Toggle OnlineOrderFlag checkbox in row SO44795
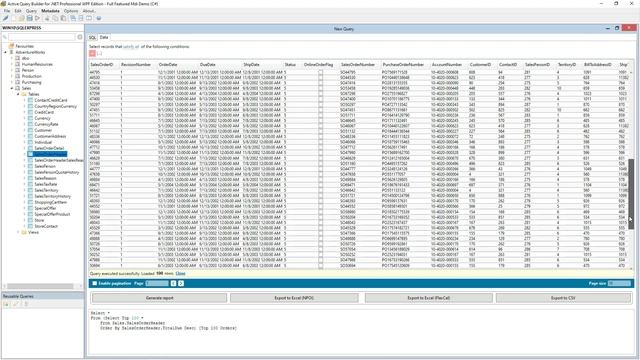The image size is (640, 360). tap(320, 72)
